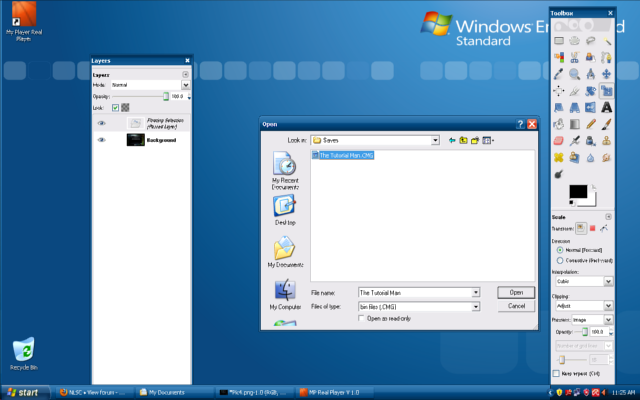Select Normal (Forward) direction radio button
This screenshot has width=640, height=400.
click(557, 249)
